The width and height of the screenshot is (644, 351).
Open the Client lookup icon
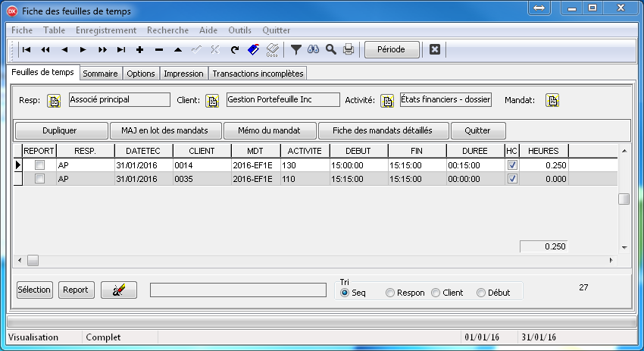(x=211, y=101)
